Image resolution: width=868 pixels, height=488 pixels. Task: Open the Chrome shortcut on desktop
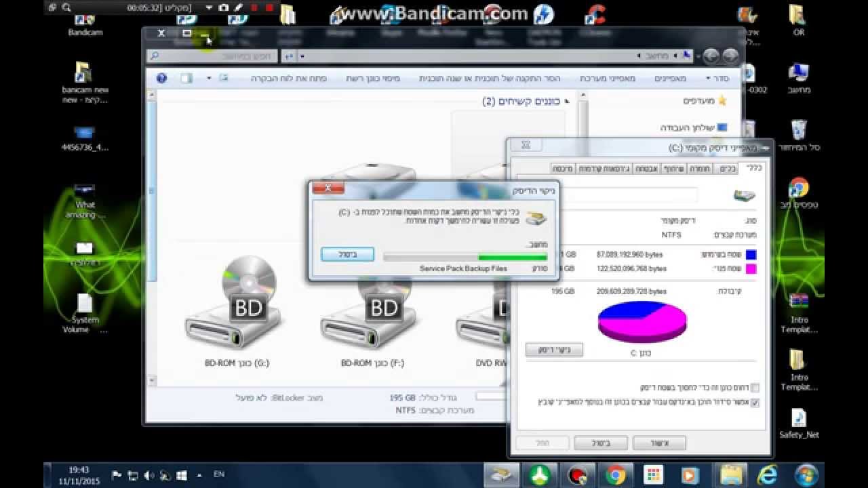pos(799,193)
